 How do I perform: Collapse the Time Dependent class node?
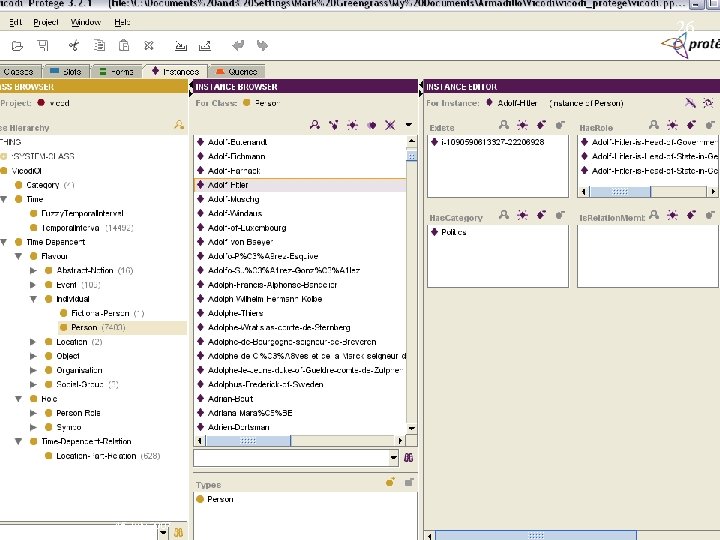(4, 242)
